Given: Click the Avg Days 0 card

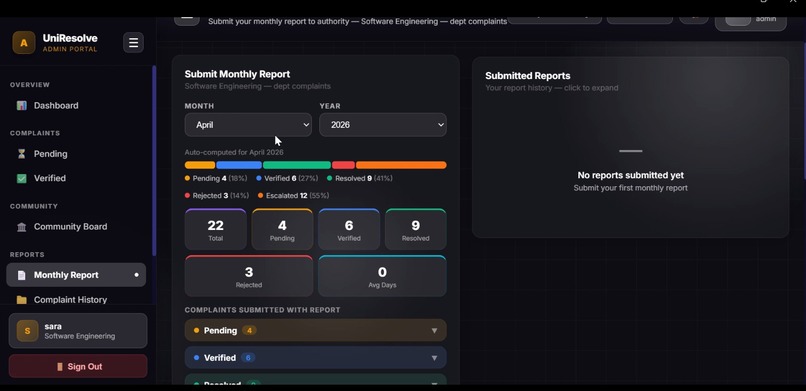Looking at the screenshot, I should coord(382,276).
